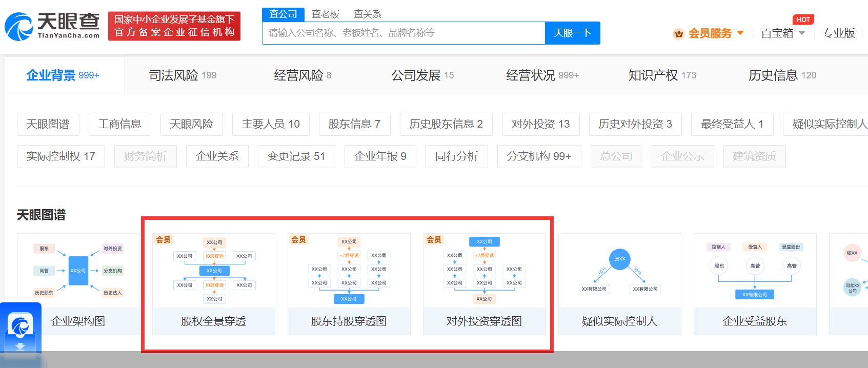The width and height of the screenshot is (868, 368).
Task: Open the 企业架构图 diagram card
Action: 78,285
